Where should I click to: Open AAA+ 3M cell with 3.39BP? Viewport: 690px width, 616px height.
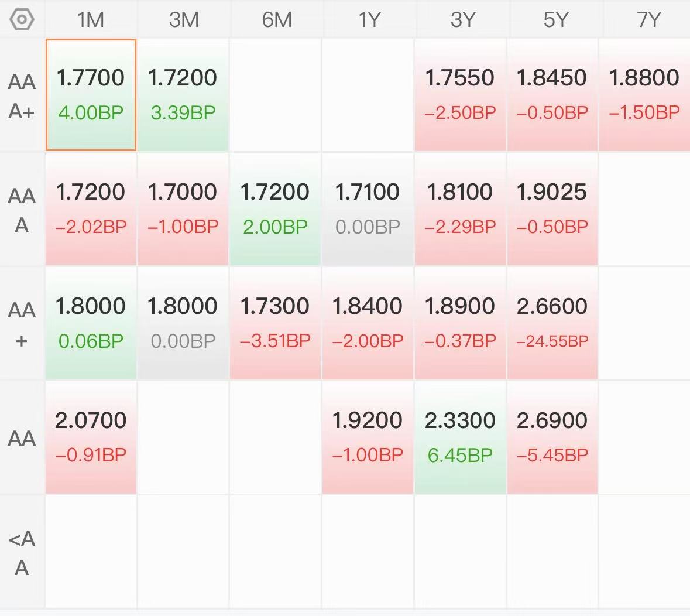pos(184,95)
